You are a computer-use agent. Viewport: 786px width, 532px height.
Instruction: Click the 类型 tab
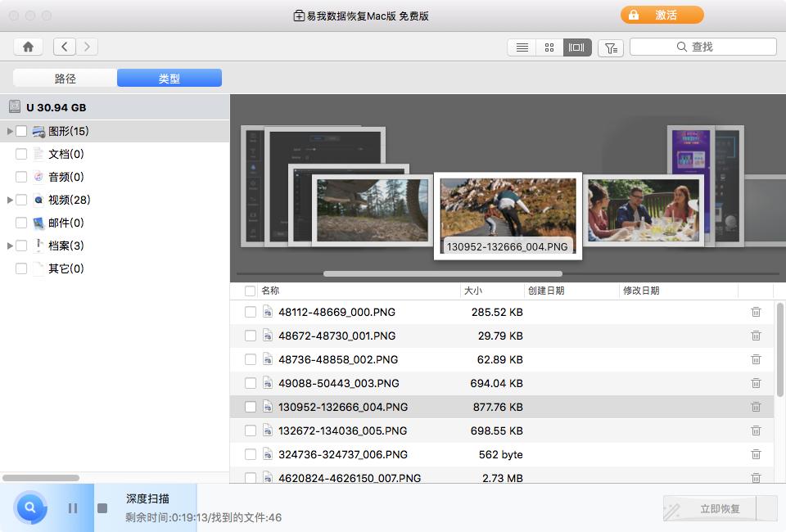(169, 78)
